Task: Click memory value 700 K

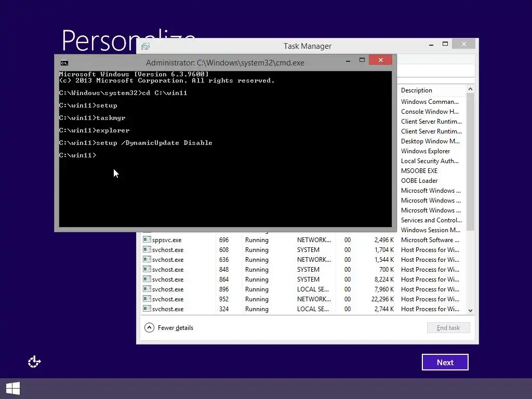Action: click(387, 270)
